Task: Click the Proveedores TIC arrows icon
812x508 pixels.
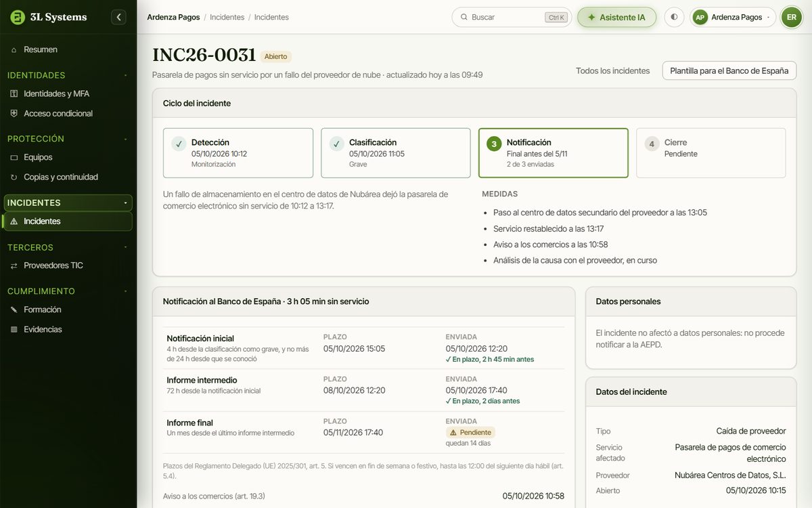Action: pyautogui.click(x=14, y=266)
